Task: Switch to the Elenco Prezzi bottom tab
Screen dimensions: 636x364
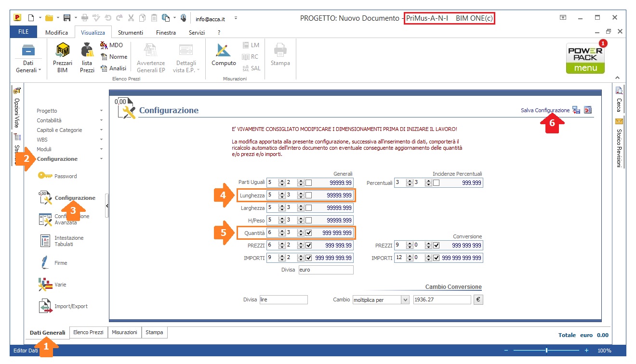Action: point(89,332)
